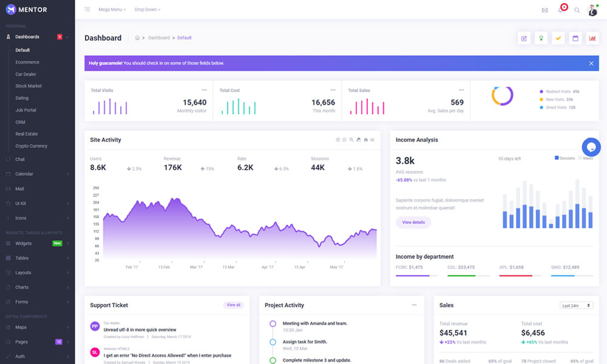This screenshot has width=607, height=364.
Task: Click the search magnifier in the top bar
Action: tap(577, 10)
